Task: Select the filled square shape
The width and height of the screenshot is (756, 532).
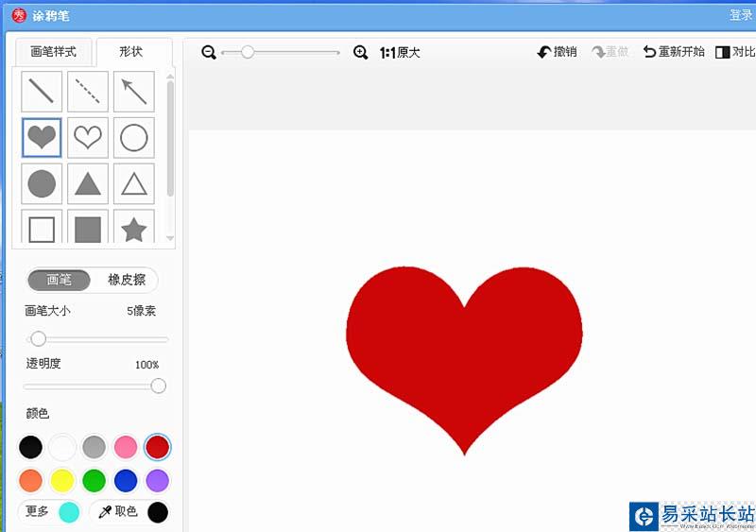Action: coord(88,227)
